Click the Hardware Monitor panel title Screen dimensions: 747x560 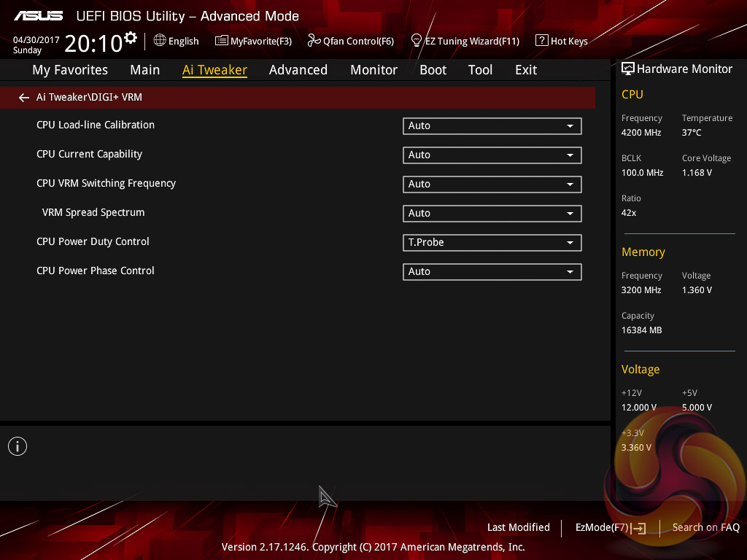click(684, 69)
